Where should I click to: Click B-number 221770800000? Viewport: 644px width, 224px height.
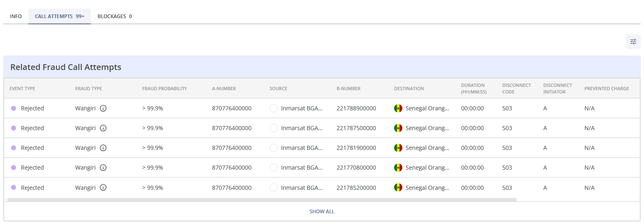pos(356,168)
